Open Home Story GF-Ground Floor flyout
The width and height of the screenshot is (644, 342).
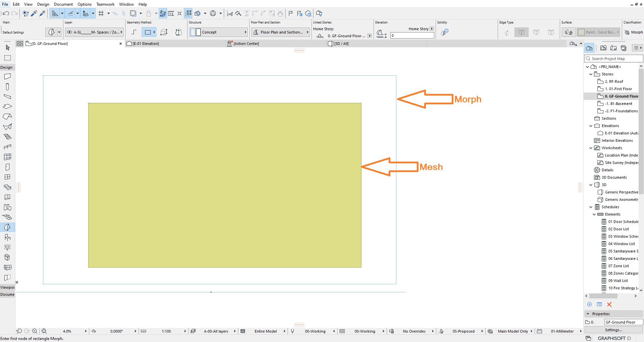[x=369, y=36]
